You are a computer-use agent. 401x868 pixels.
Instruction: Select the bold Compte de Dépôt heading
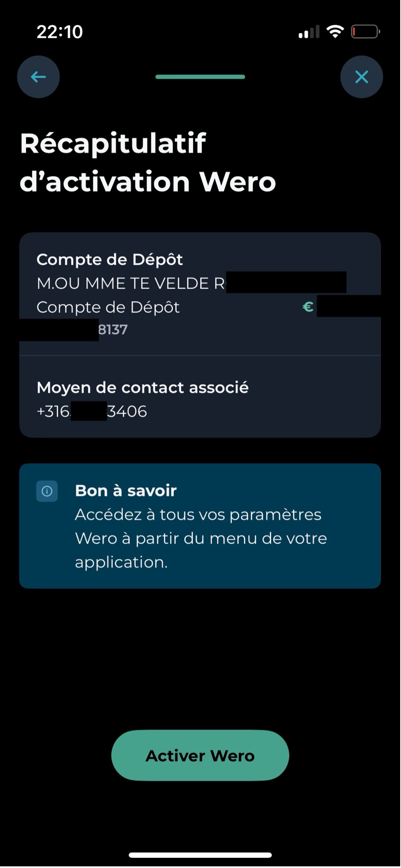[110, 260]
